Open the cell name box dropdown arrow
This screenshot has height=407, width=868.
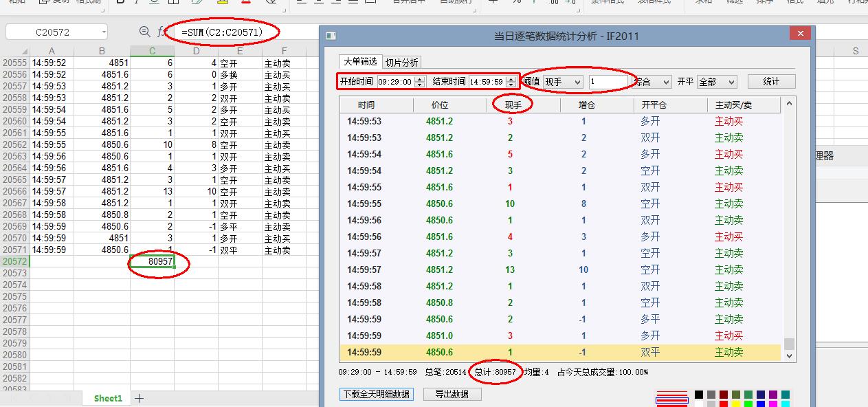[x=103, y=32]
